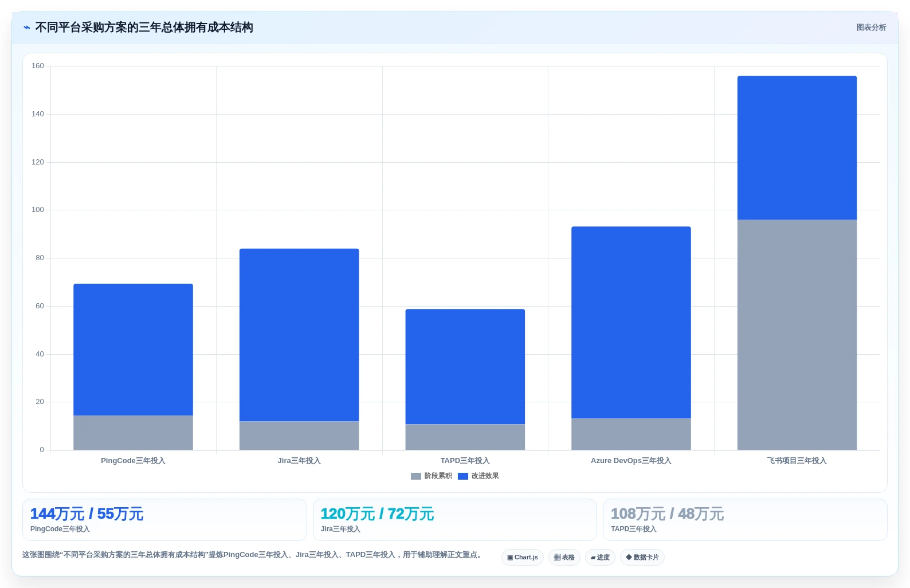This screenshot has height=588, width=910.
Task: Toggle the 阶段累积 legend item
Action: tap(432, 476)
